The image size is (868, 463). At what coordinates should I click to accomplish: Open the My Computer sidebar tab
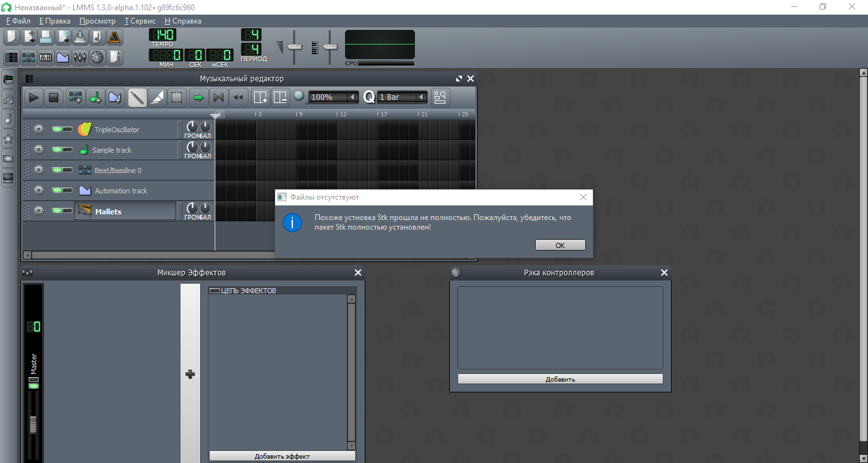point(9,178)
